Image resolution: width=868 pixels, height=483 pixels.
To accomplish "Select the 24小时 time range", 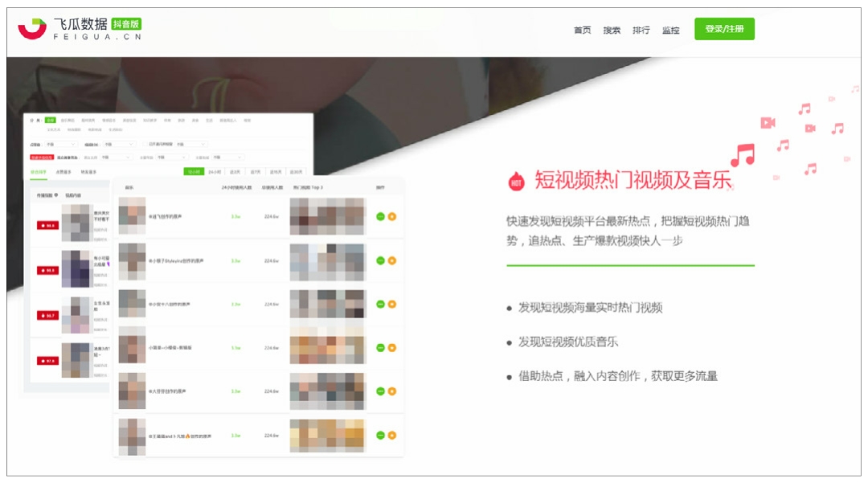I will 215,171.
